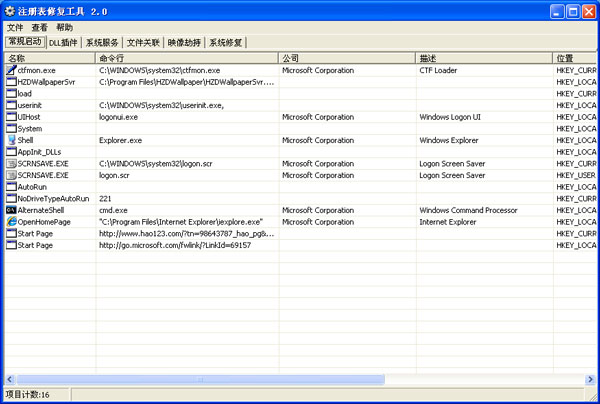Screen dimensions: 600x404
Task: Select the AppInit_DLLs entry name
Action: pos(39,152)
